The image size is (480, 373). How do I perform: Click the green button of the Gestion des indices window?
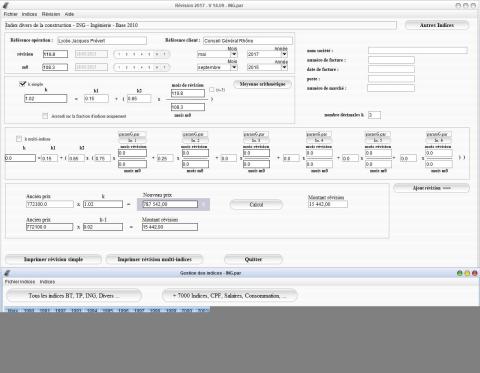click(x=460, y=273)
